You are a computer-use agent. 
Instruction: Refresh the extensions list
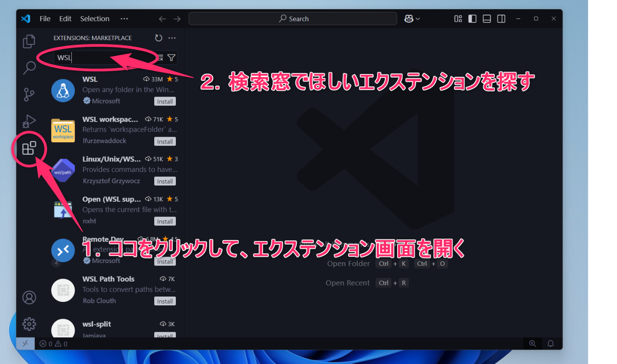tap(158, 38)
